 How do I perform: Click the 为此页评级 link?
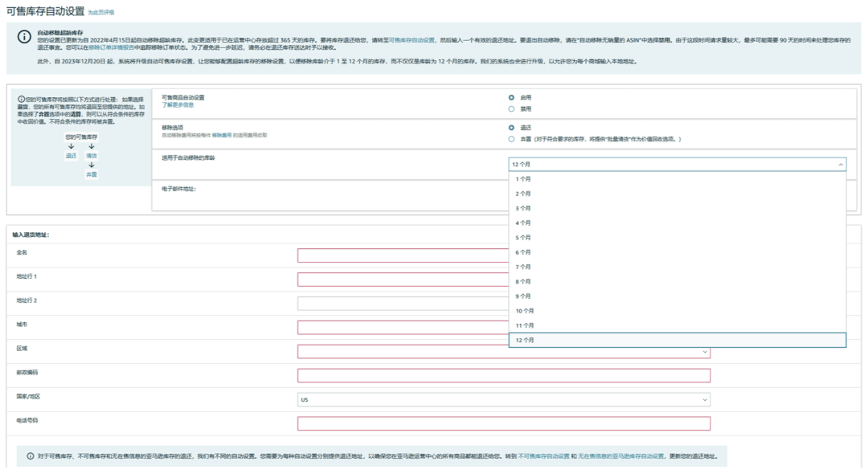pos(101,13)
